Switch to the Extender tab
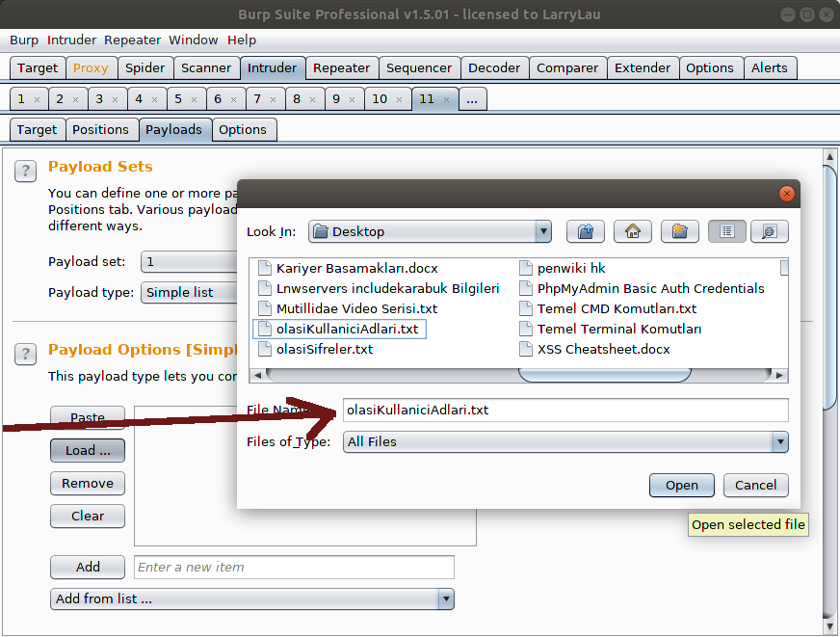Screen dimensions: 840x637 [643, 68]
